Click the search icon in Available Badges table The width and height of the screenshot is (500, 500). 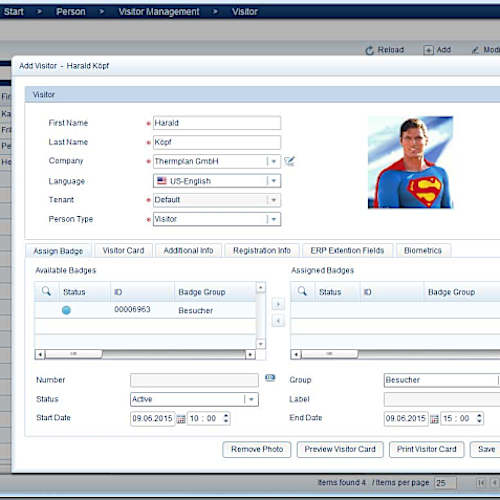[x=46, y=291]
